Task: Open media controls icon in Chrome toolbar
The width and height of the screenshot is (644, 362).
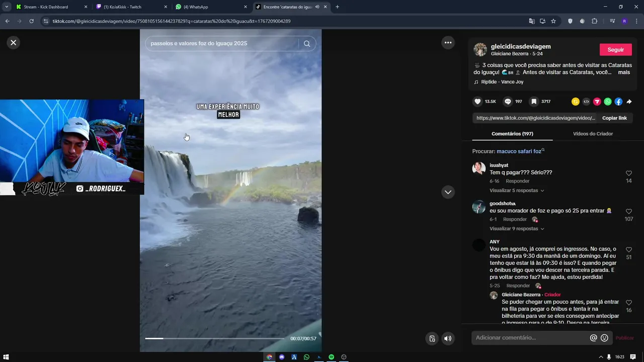Action: tap(612, 21)
